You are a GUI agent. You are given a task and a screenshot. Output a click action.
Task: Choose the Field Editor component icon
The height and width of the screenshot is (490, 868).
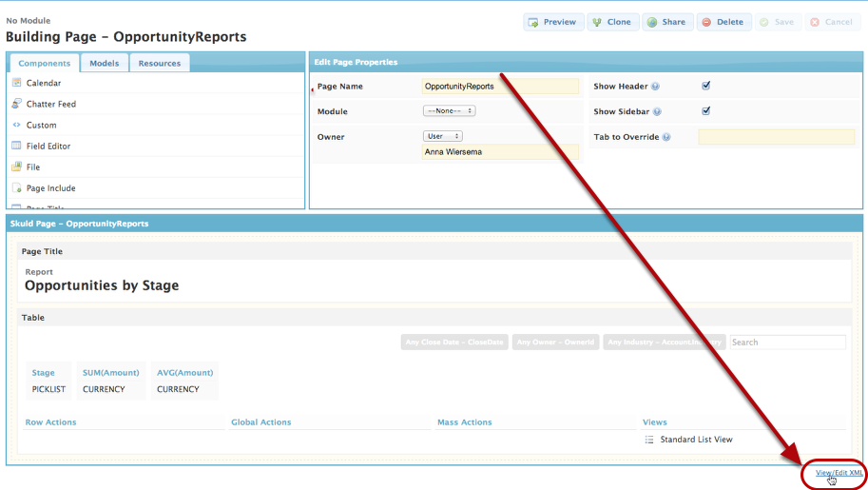click(17, 146)
